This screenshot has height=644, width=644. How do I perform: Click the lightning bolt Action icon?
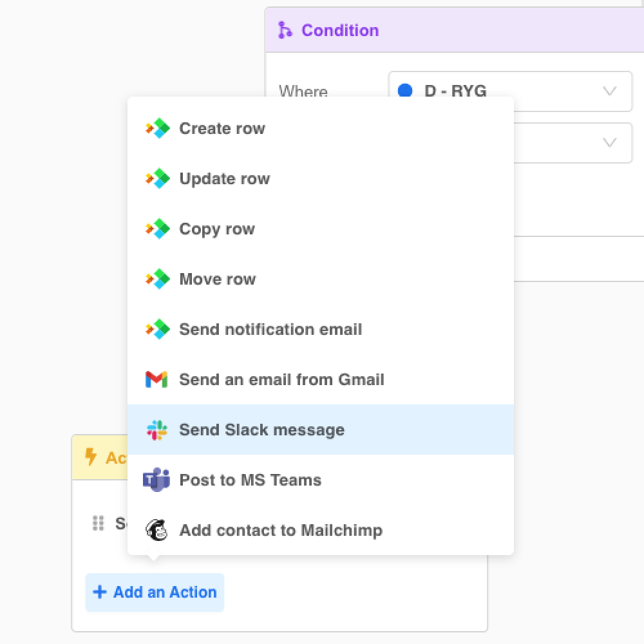91,457
